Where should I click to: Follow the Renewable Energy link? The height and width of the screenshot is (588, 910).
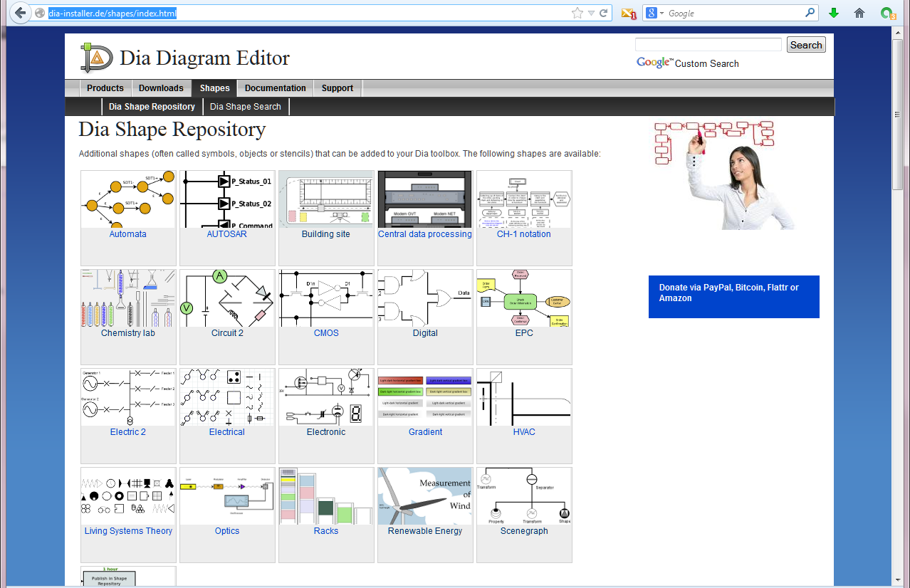pos(425,531)
